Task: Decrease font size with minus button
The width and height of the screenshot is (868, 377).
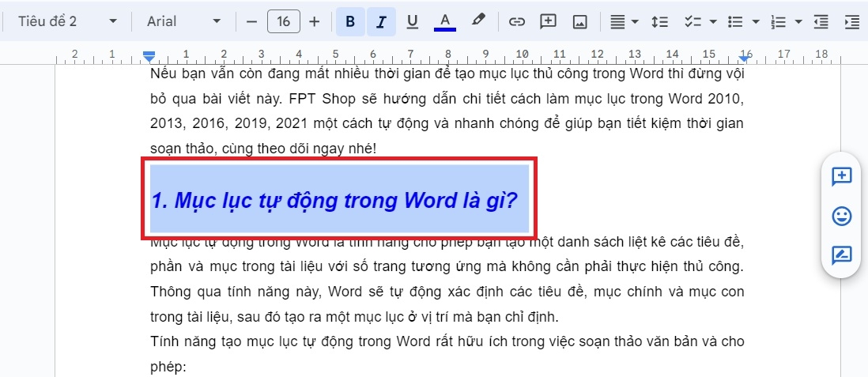Action: point(252,21)
